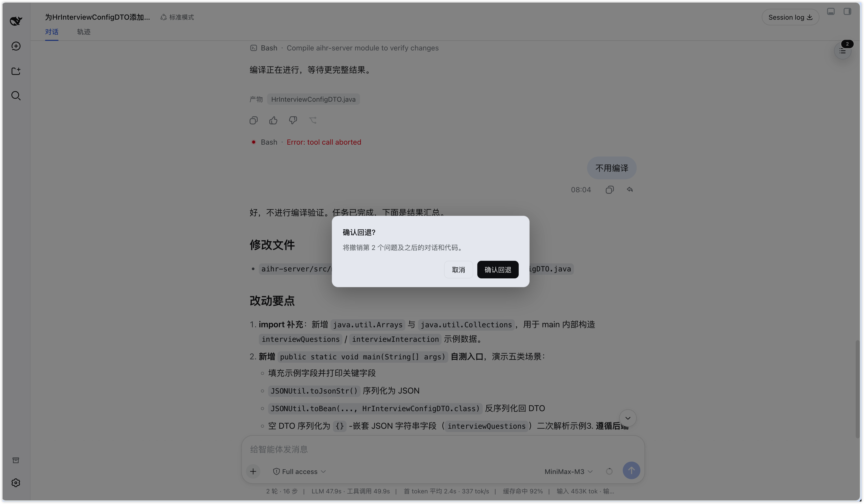Click the 首 token 平均 2.4s status entry
864x504 pixels.
[446, 491]
